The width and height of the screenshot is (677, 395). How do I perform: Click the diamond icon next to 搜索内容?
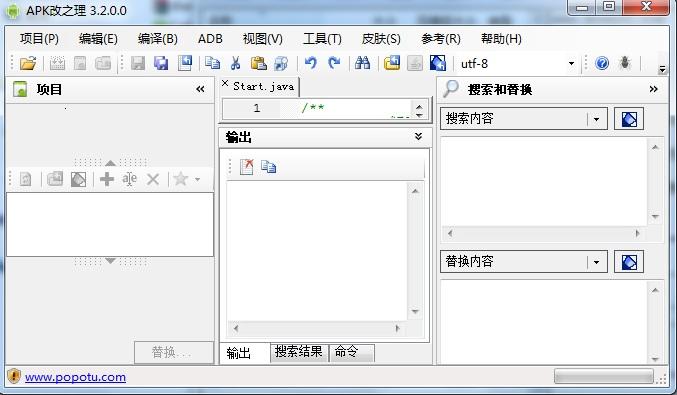(x=629, y=119)
